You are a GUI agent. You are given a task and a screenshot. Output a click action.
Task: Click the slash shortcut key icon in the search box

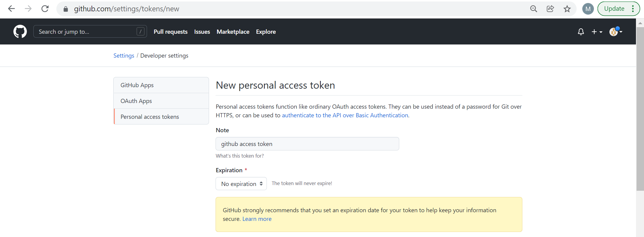(140, 31)
